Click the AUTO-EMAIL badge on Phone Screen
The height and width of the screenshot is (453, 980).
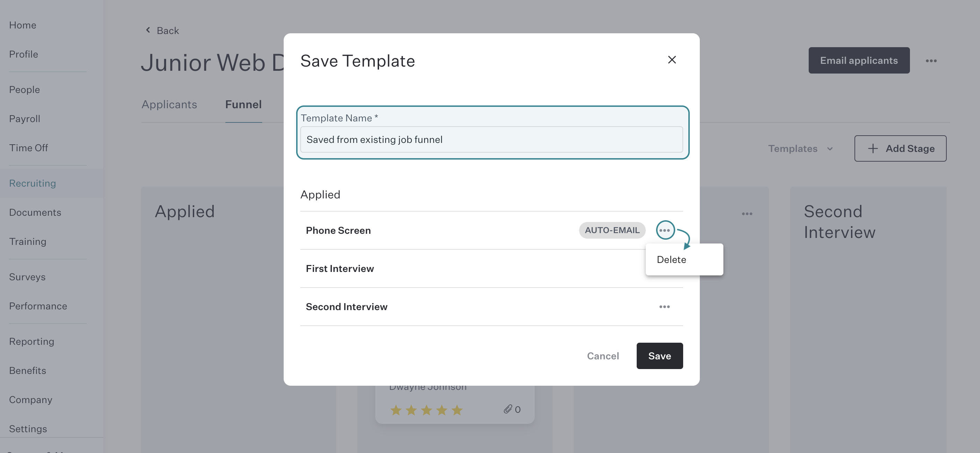[x=612, y=230]
